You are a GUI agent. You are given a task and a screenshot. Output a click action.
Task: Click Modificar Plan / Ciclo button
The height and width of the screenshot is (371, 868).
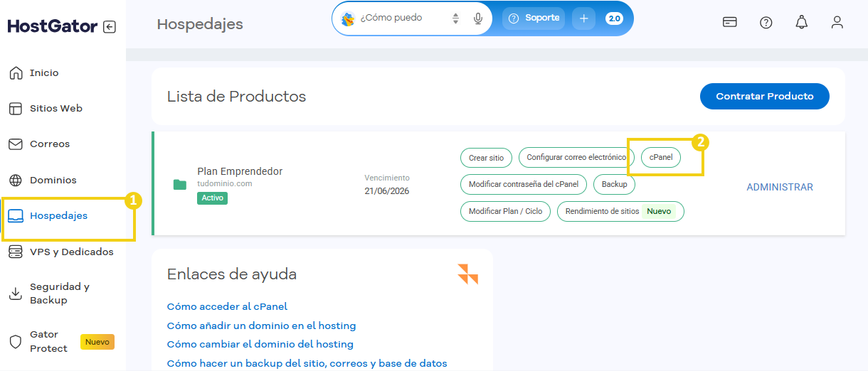coord(505,211)
